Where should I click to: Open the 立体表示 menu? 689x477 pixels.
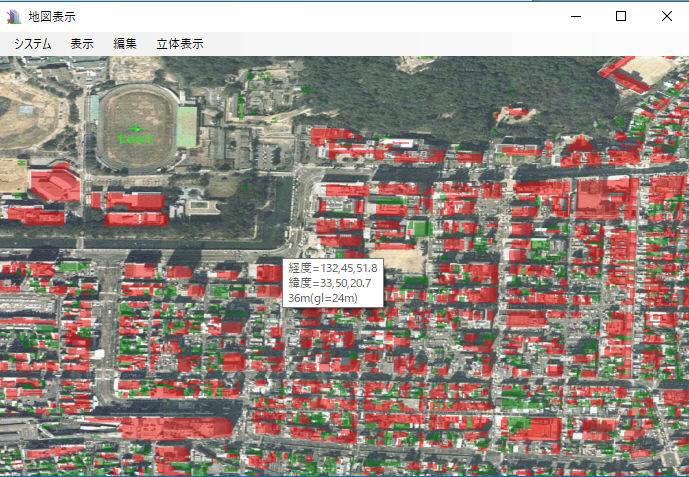180,44
